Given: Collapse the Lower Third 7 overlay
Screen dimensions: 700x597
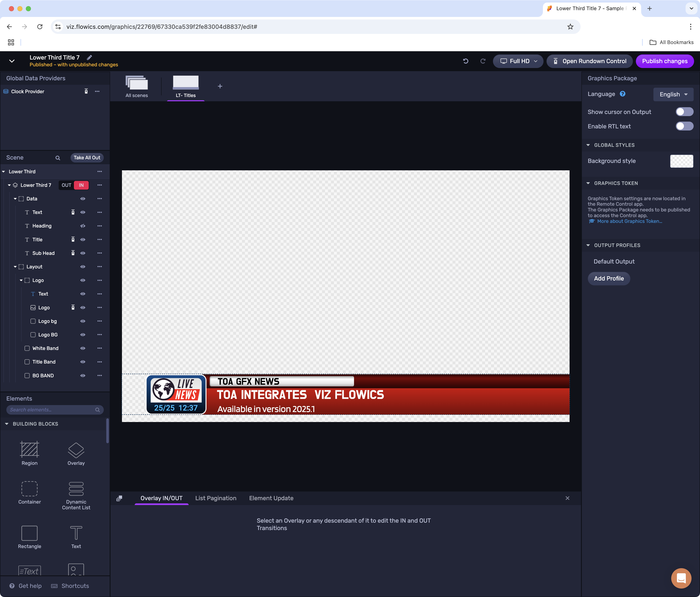Looking at the screenshot, I should tap(9, 185).
